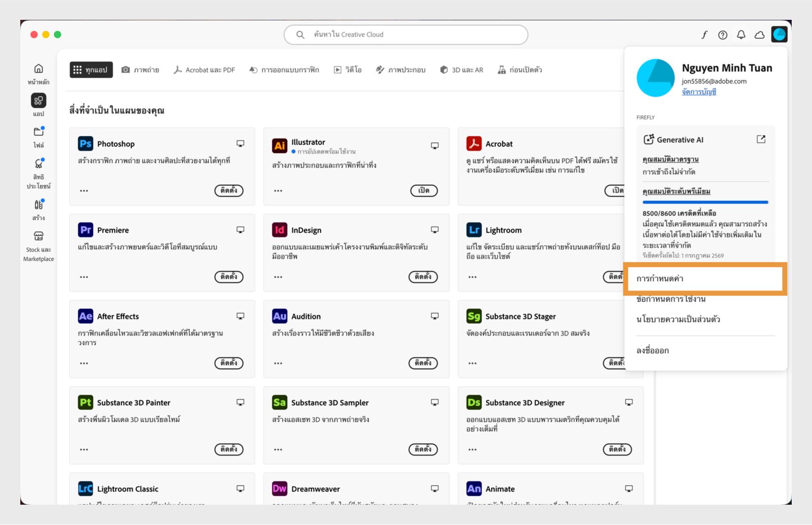
Task: Click the Substance 3D Stager Sg icon
Action: point(474,316)
